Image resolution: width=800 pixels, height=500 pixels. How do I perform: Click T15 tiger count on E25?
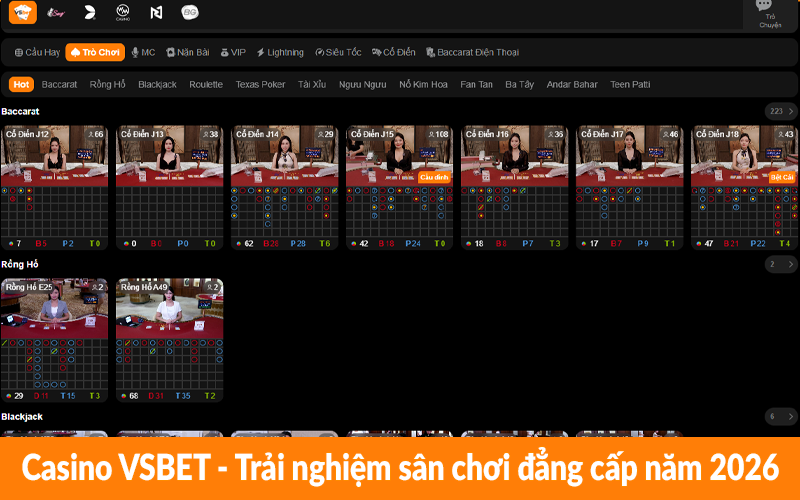68,396
